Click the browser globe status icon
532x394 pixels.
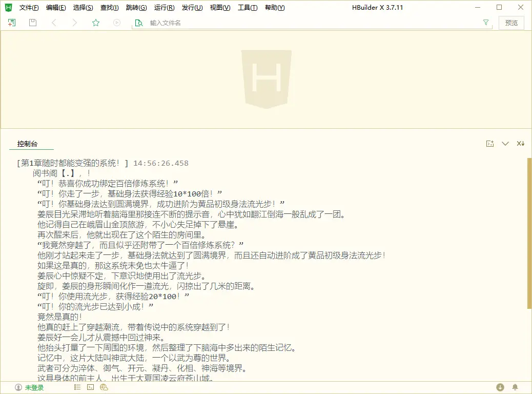click(104, 387)
